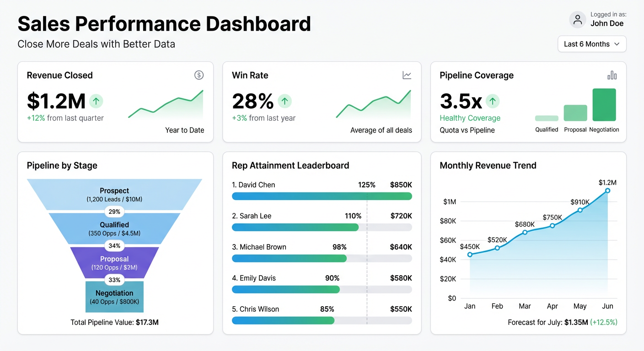The image size is (644, 351).
Task: Select the name 5. Chris Wilson
Action: [255, 309]
